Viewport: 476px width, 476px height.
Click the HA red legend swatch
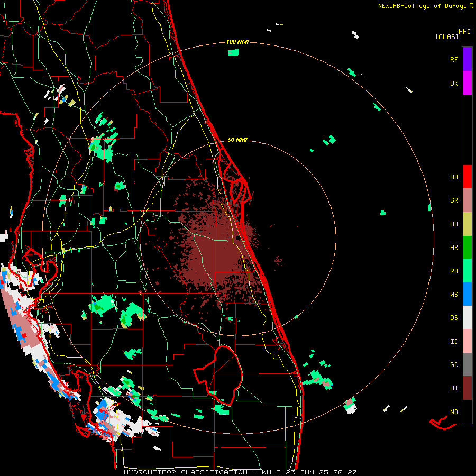tap(467, 177)
